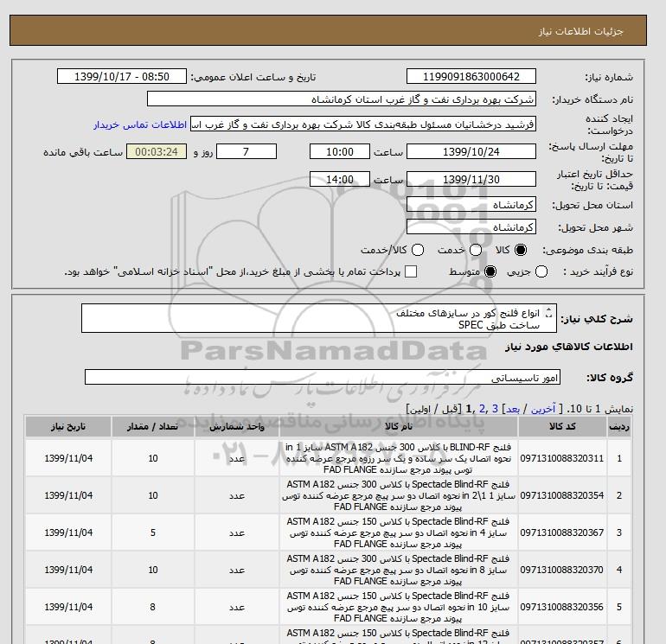
Task: Click the price validity date 1399/11/30
Action: pos(471,179)
